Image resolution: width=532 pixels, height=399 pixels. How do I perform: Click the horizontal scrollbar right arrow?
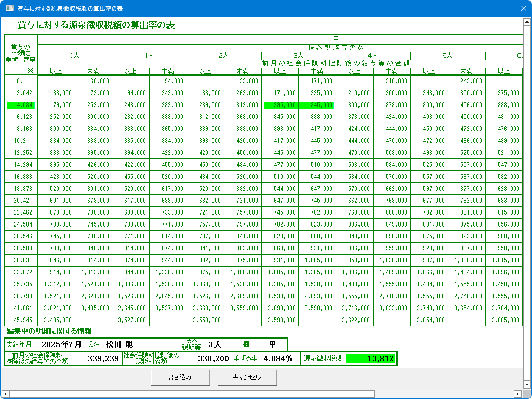point(517,394)
